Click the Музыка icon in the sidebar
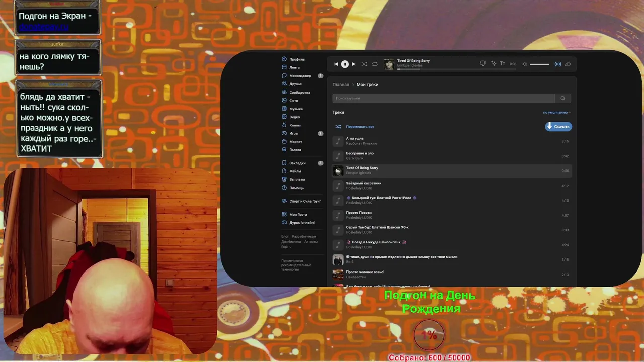The height and width of the screenshot is (362, 644). (284, 109)
